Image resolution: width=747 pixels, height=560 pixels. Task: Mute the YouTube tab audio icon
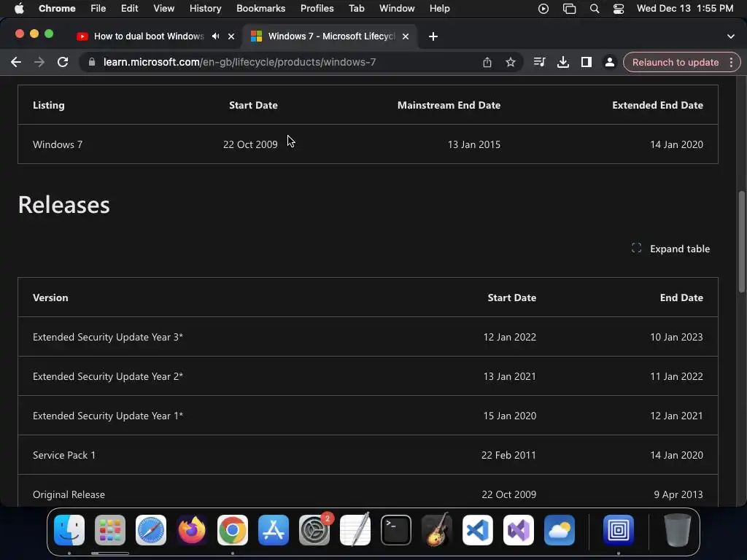(x=216, y=36)
